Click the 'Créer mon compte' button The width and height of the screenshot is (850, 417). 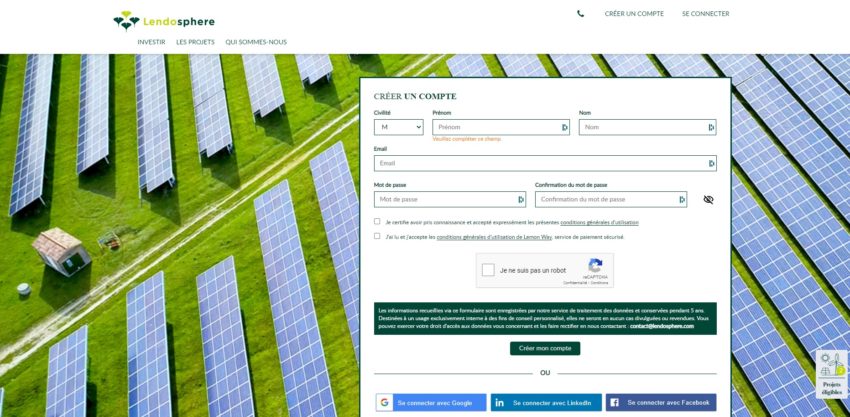pos(545,348)
